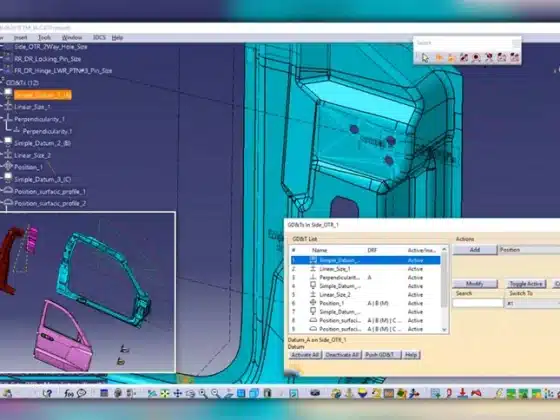Click the Zoom In magnifier icon
The height and width of the screenshot is (420, 560).
click(203, 394)
